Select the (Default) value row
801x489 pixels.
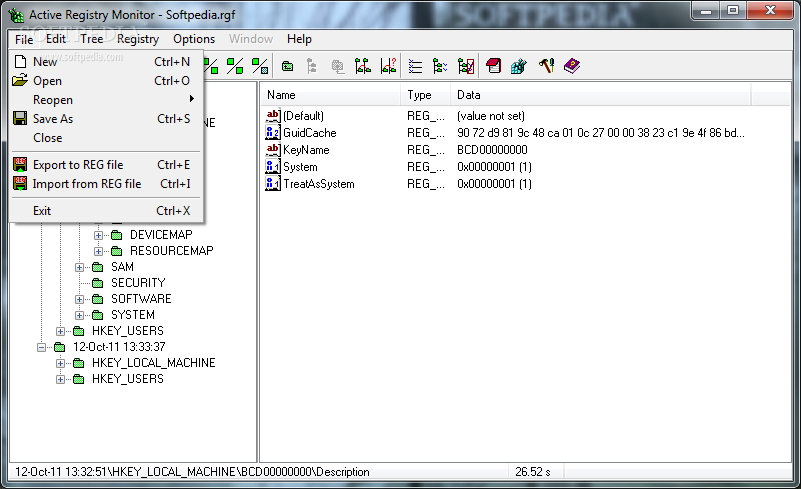coord(303,116)
